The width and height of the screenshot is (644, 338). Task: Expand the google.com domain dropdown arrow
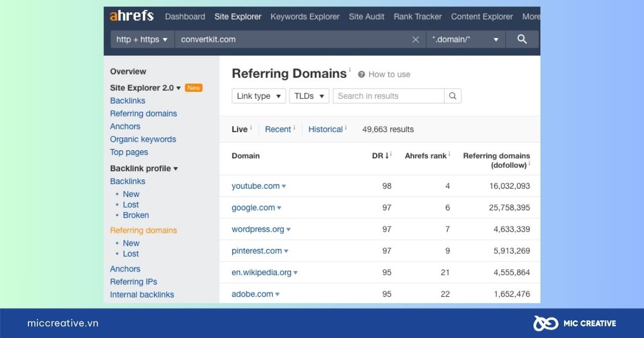tap(279, 208)
